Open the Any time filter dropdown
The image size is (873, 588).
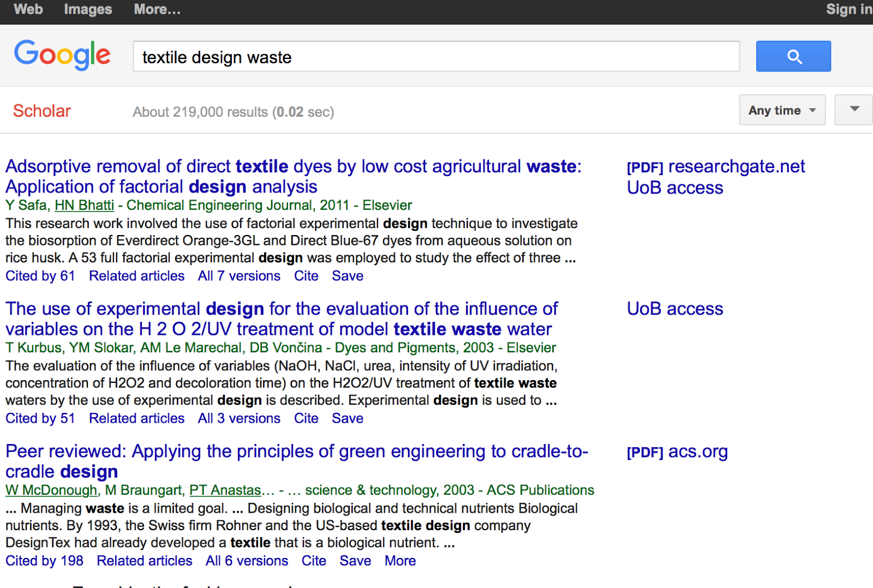(781, 110)
